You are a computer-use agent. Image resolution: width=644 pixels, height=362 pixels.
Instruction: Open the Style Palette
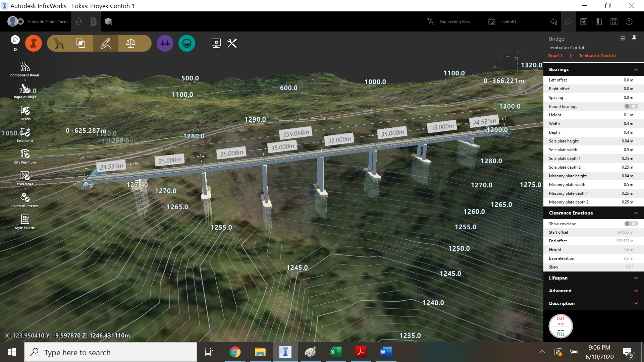tap(25, 220)
